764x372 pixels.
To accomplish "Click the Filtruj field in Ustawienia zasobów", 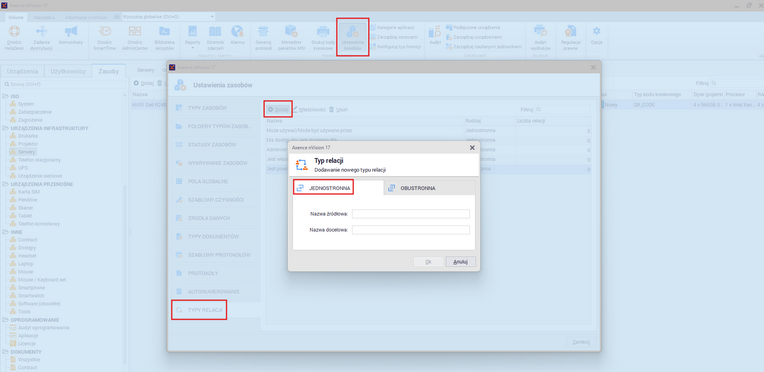I will (562, 110).
